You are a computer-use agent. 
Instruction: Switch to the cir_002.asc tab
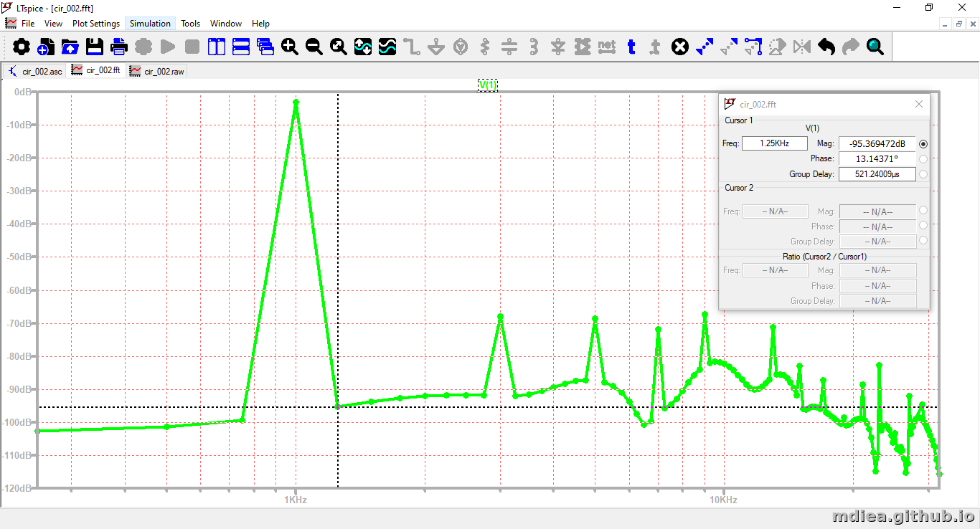[36, 71]
